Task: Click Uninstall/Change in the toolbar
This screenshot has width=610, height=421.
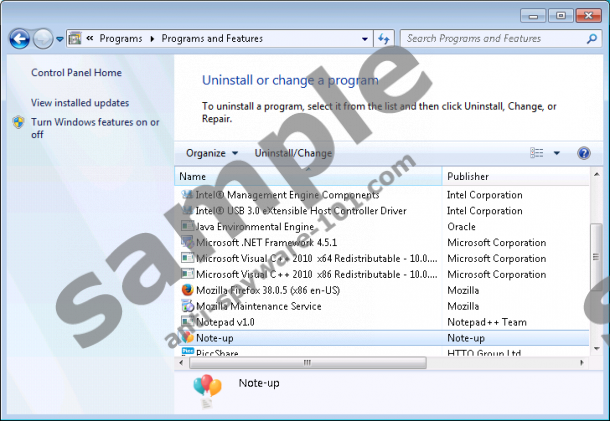Action: [x=293, y=153]
